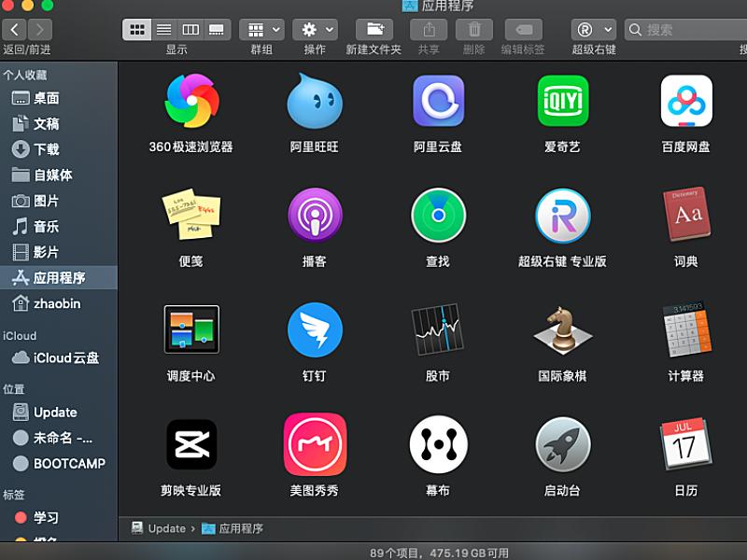Click the 百度网盘 app icon

686,101
